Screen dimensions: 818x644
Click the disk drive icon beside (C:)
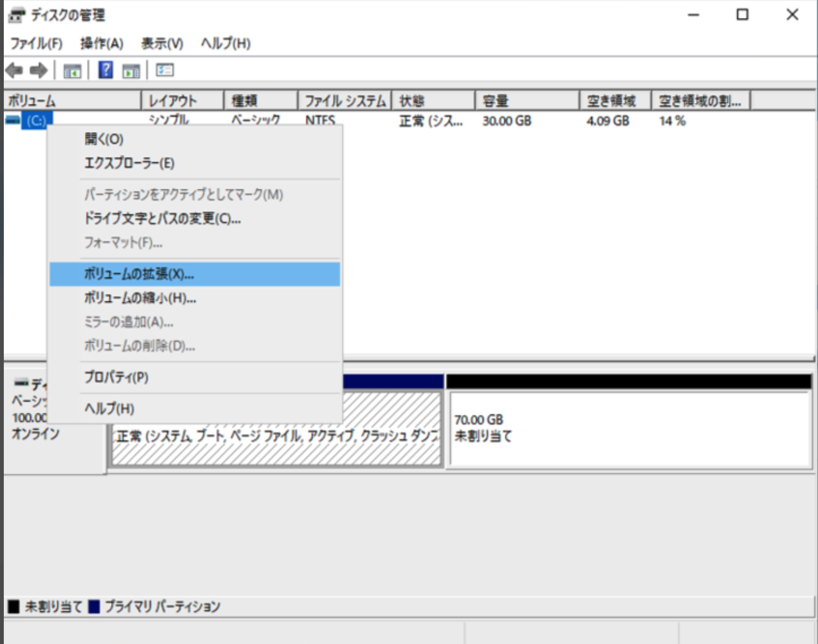(x=13, y=121)
